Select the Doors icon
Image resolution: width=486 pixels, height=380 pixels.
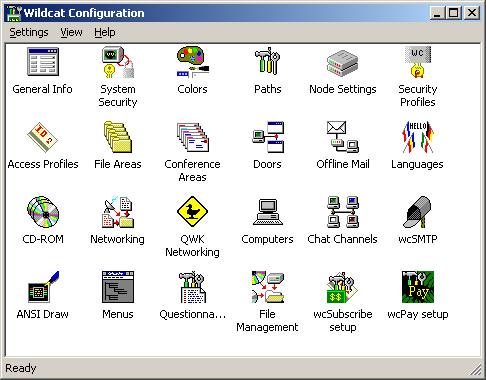tap(268, 137)
